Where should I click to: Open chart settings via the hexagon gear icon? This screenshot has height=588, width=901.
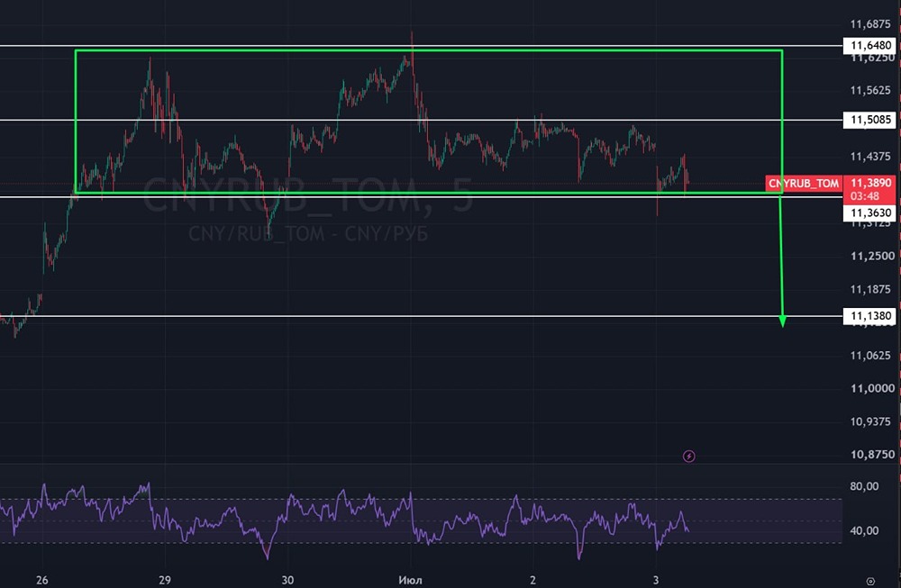click(870, 581)
